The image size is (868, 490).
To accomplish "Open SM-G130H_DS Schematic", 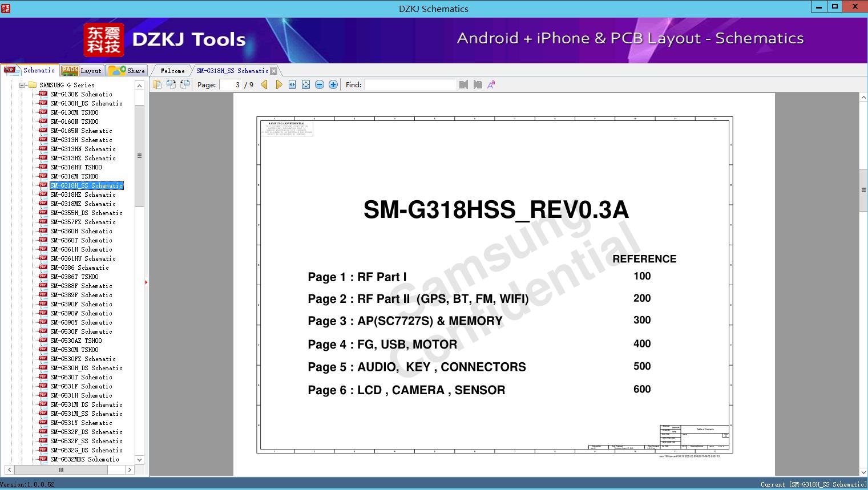I will coord(86,103).
